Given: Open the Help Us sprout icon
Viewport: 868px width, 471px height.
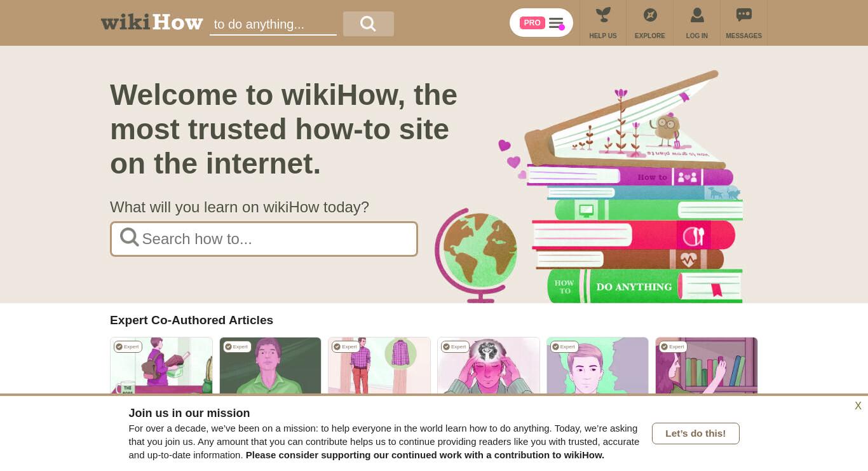Looking at the screenshot, I should [x=603, y=15].
